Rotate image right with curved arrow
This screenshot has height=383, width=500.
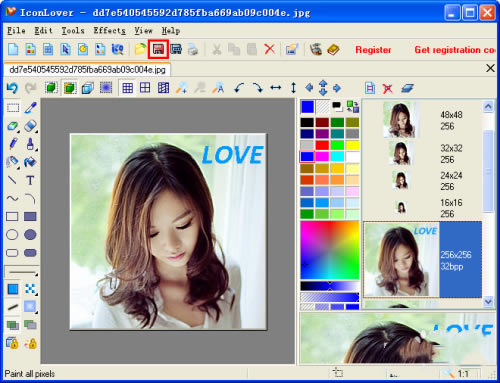(257, 88)
